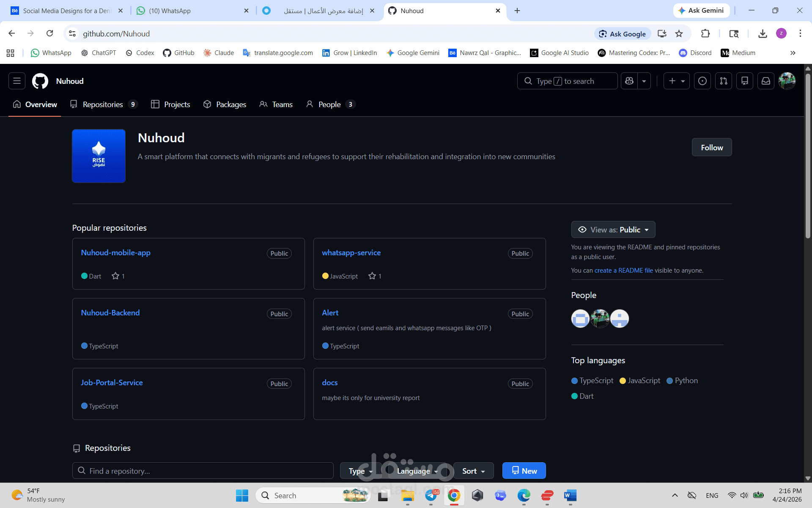Filter by Python in Top languages
Image resolution: width=812 pixels, height=508 pixels.
pos(682,381)
